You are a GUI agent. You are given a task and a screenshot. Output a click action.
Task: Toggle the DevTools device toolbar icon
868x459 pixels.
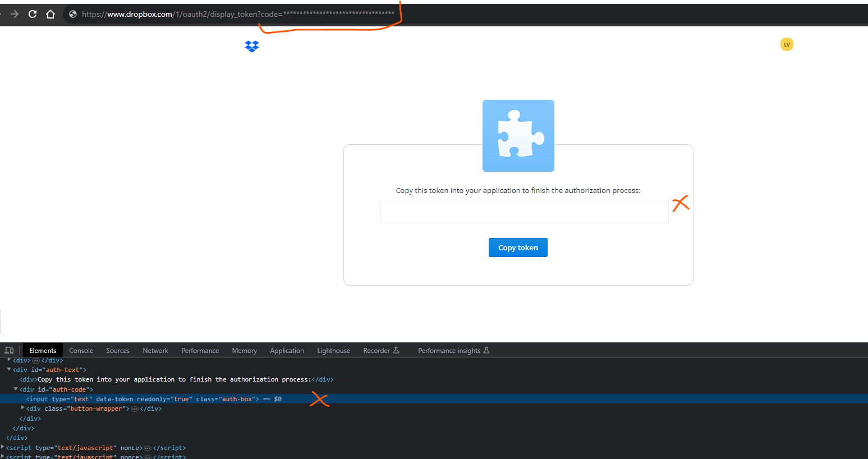tap(10, 351)
